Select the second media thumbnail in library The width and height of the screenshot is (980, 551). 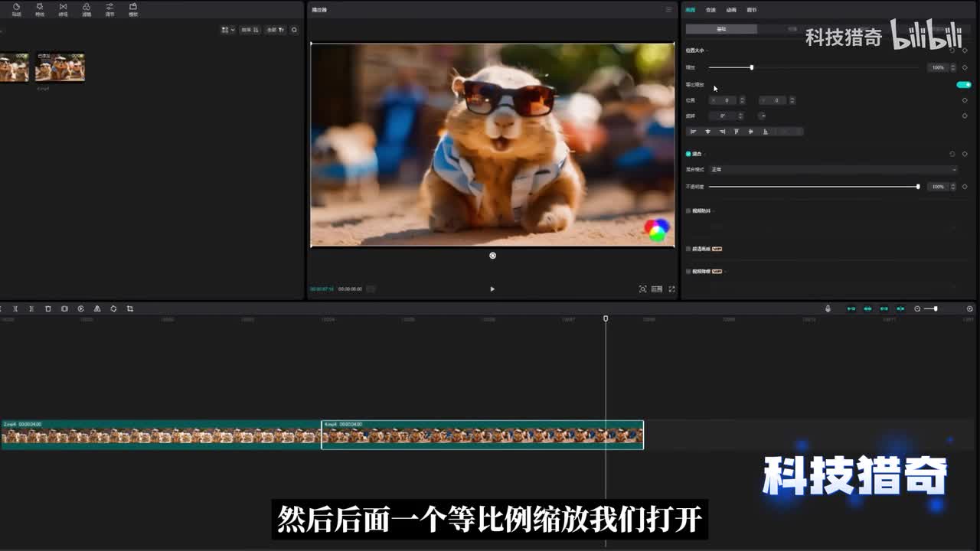pos(60,67)
